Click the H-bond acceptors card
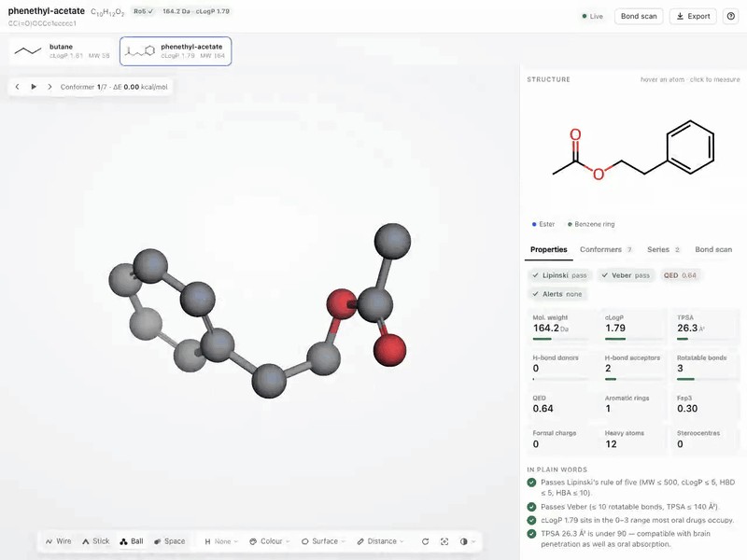Viewport: 747px width, 560px height. [633, 367]
